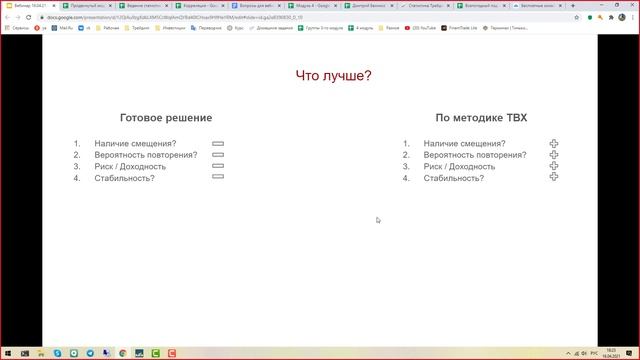Click the plus shape beside right 'Риск / Доходность'
The width and height of the screenshot is (640, 360).
(x=553, y=166)
